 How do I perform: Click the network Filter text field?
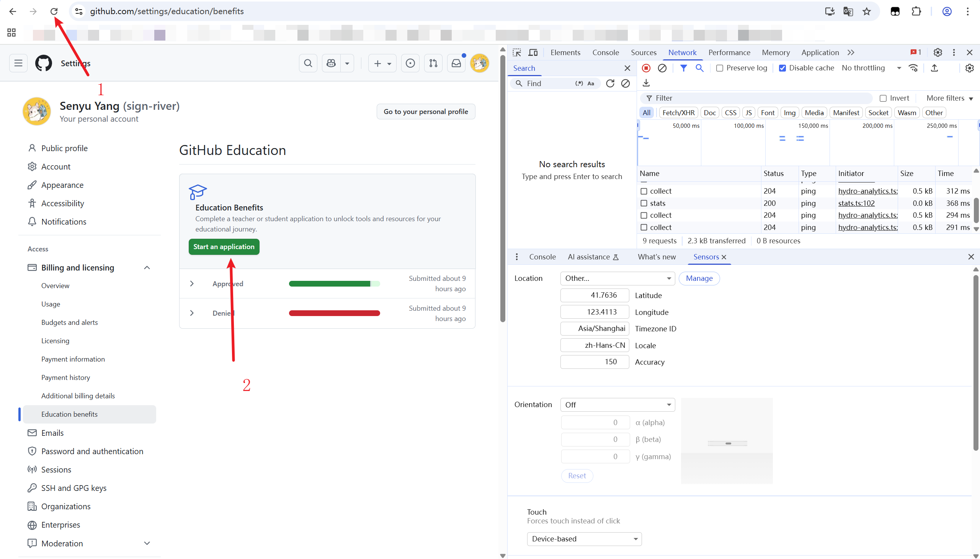(756, 98)
